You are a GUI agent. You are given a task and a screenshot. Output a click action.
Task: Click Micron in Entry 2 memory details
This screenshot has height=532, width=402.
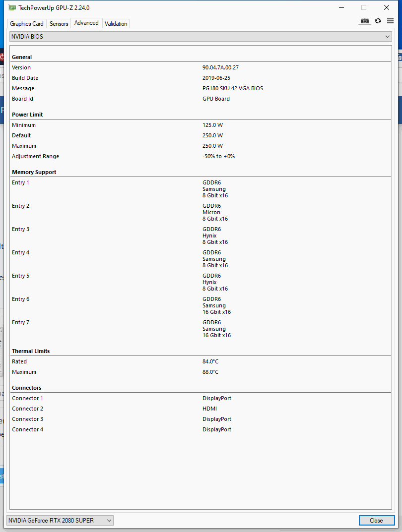coord(211,212)
